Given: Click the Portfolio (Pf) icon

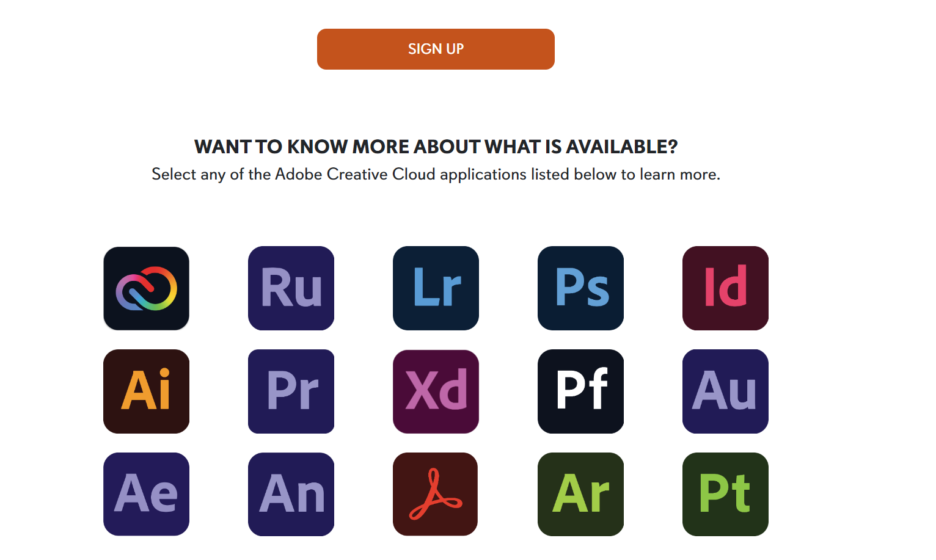Looking at the screenshot, I should (580, 391).
